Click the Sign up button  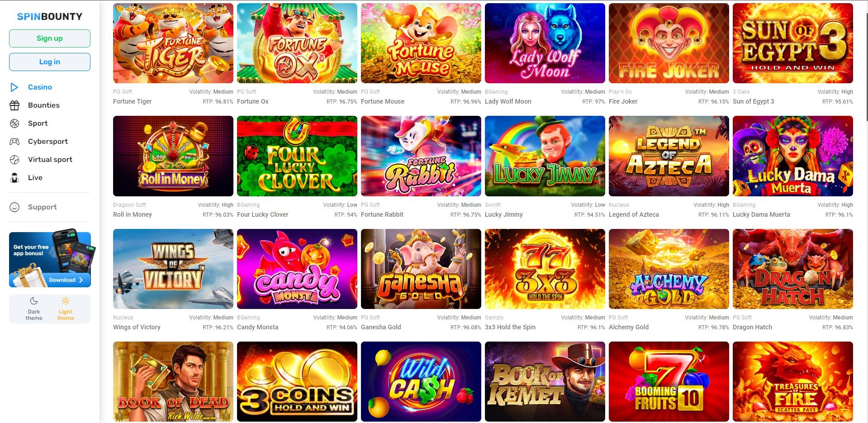tap(50, 38)
